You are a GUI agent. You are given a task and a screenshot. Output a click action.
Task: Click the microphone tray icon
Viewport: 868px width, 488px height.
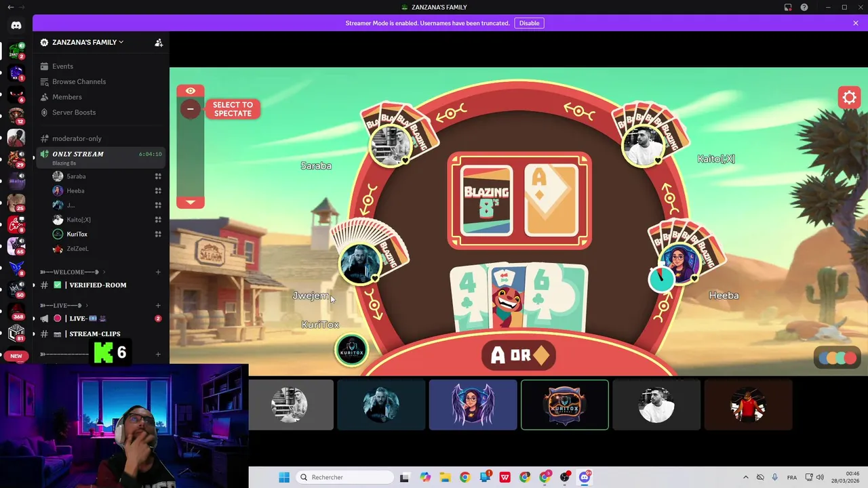coord(775,477)
